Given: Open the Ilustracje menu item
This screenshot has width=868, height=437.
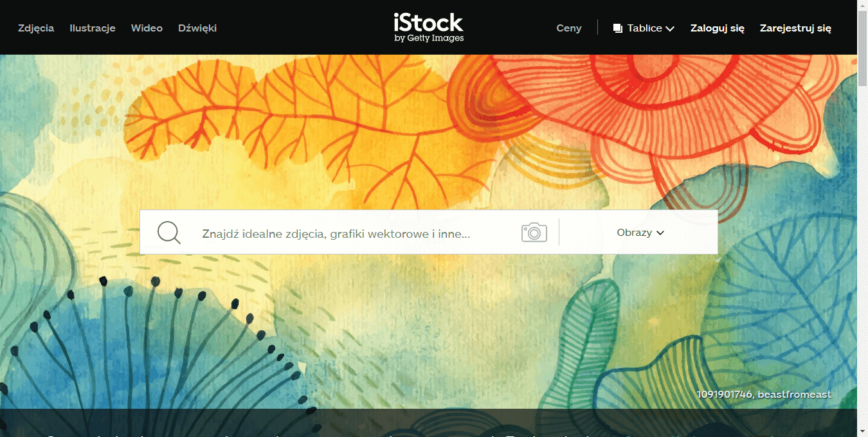Looking at the screenshot, I should tap(93, 28).
